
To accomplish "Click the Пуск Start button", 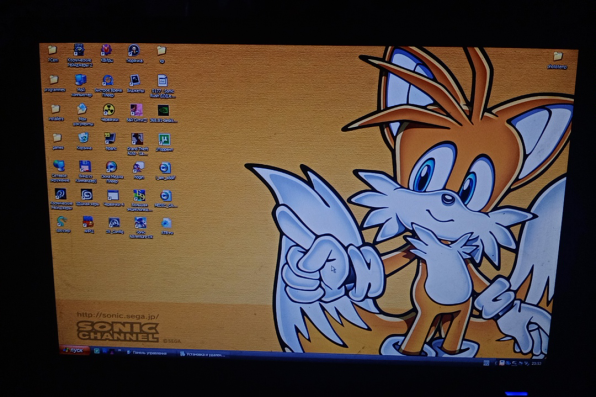I will (x=74, y=350).
